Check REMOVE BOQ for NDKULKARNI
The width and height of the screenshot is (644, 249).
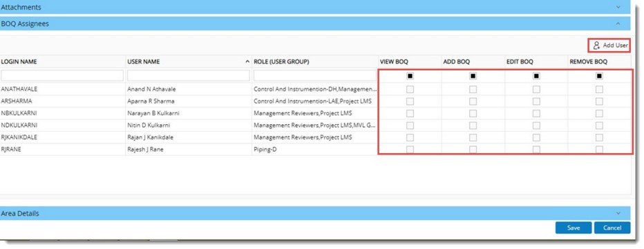tap(600, 125)
